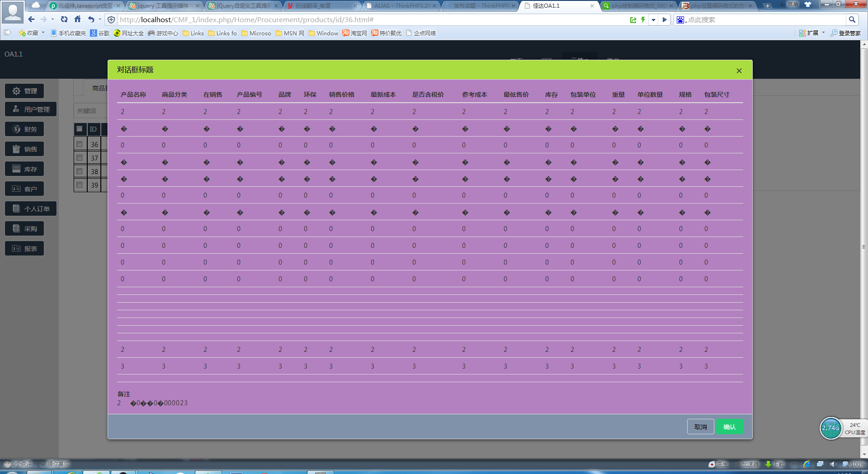Tick the checkbox for row 38

pos(80,171)
